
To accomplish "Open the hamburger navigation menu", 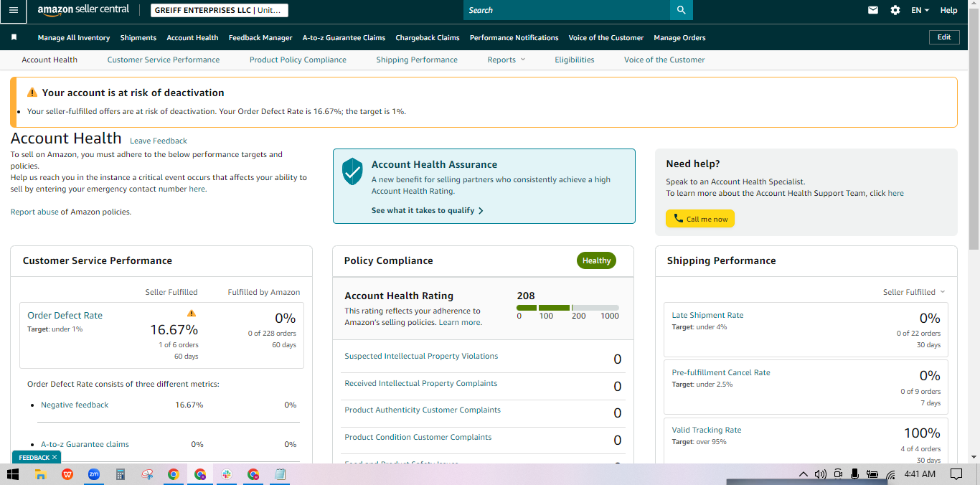I will (13, 10).
